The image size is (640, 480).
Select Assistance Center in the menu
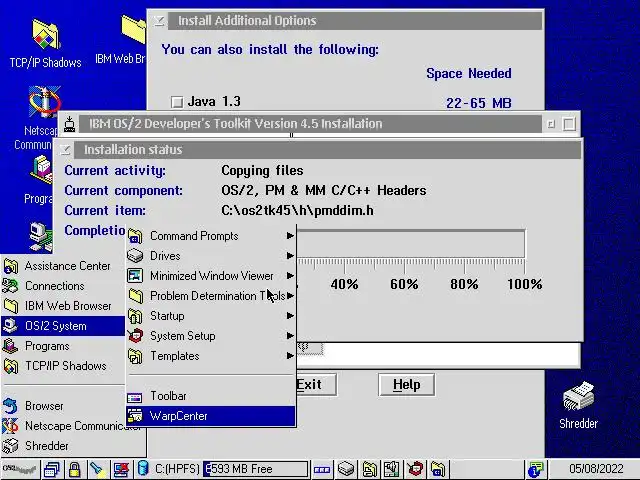63,266
